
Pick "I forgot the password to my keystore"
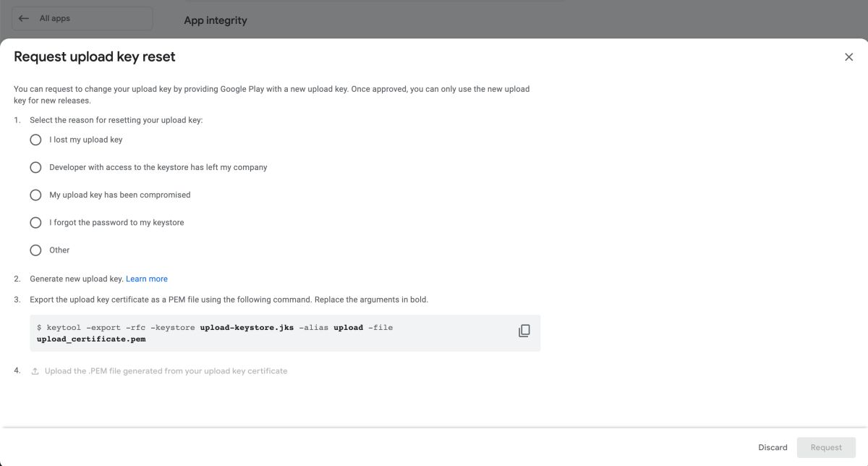35,222
